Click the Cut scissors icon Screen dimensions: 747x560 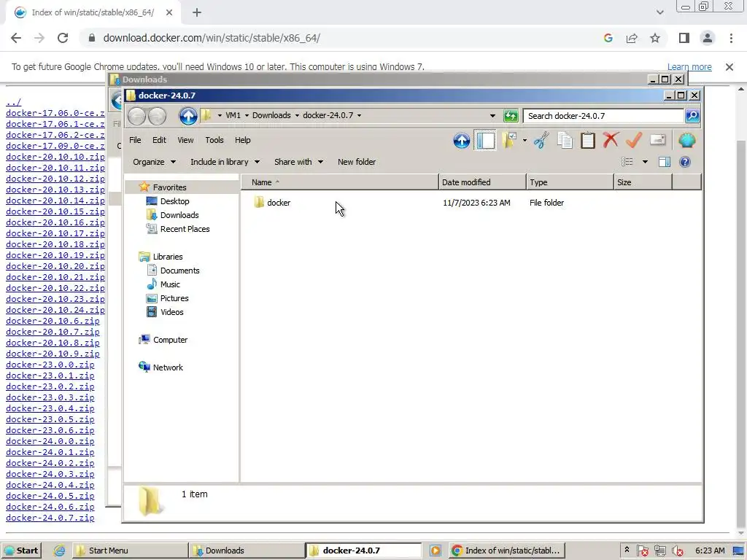pos(541,141)
